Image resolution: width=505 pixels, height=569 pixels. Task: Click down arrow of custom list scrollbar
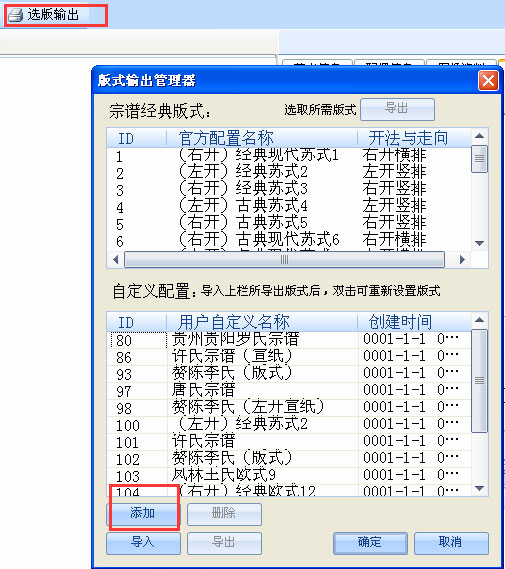[x=479, y=488]
